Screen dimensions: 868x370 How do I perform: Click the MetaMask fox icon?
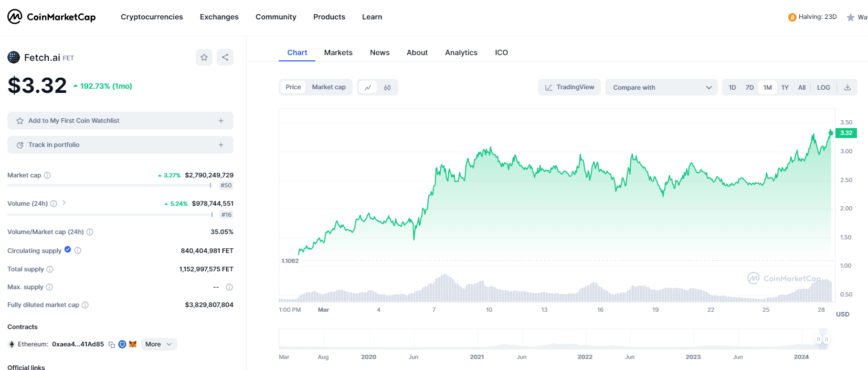pos(133,344)
